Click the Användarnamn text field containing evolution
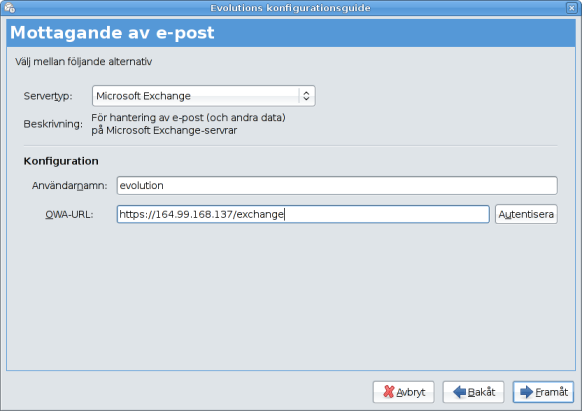The image size is (582, 411). click(337, 185)
